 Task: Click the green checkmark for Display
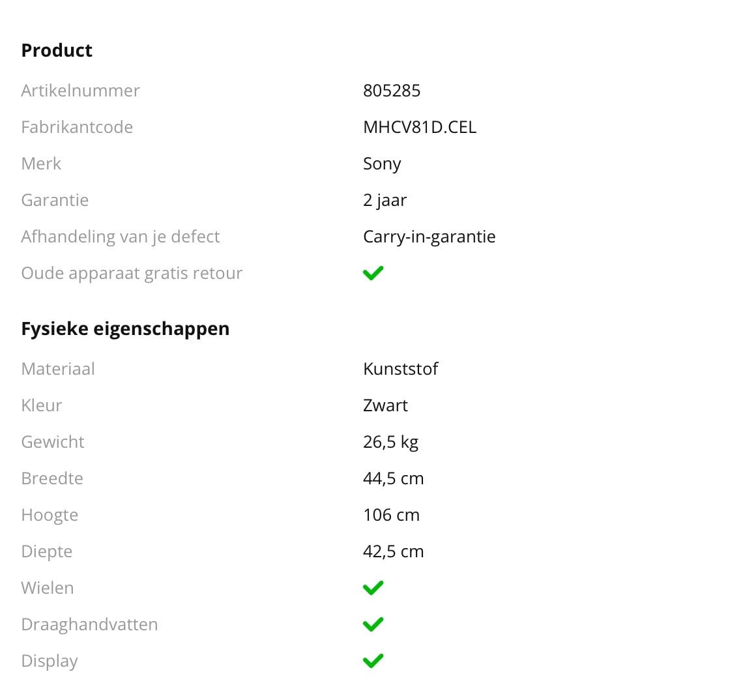pyautogui.click(x=373, y=661)
